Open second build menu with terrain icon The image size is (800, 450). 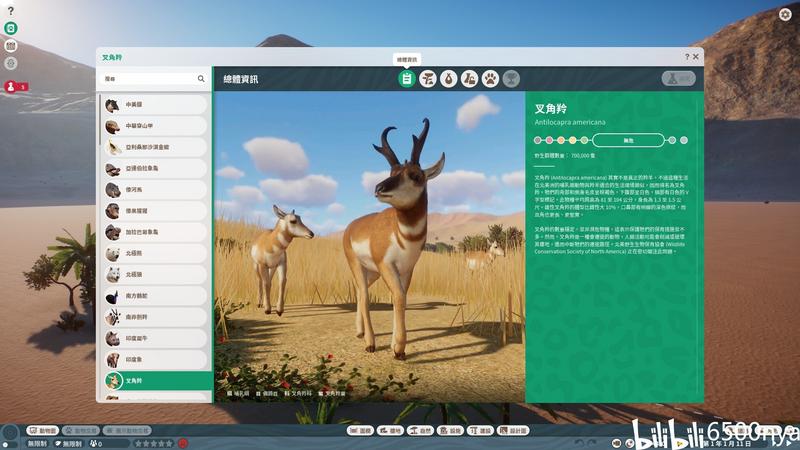pyautogui.click(x=390, y=431)
